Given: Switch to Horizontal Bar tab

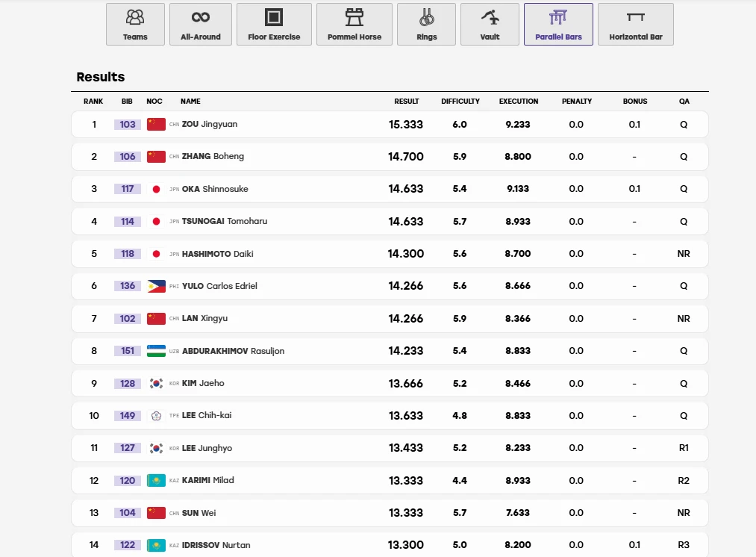Looking at the screenshot, I should [x=635, y=25].
